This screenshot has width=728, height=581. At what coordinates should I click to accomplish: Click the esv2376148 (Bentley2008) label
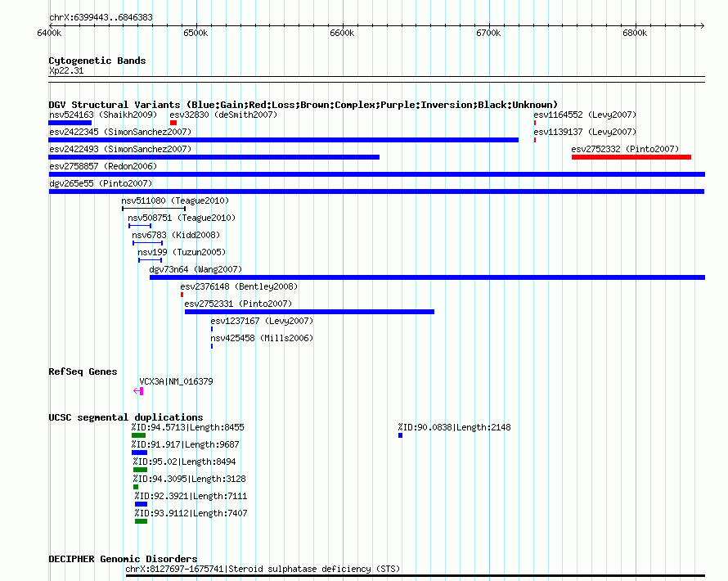[239, 286]
